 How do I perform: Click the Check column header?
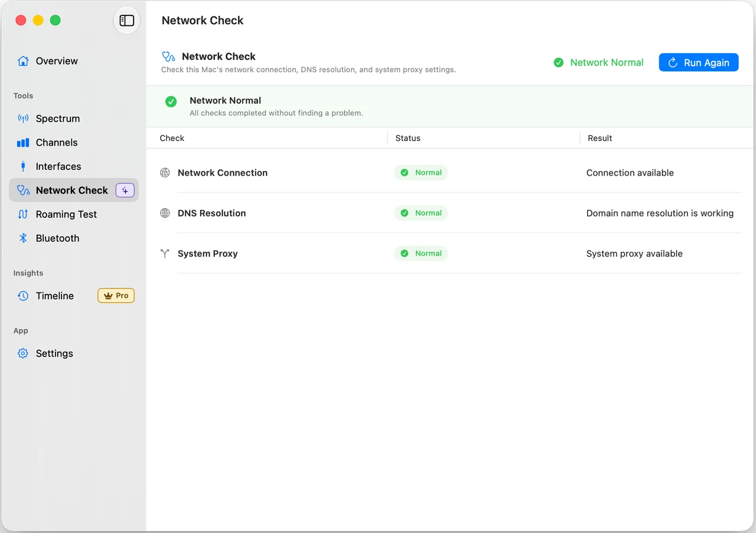point(172,138)
